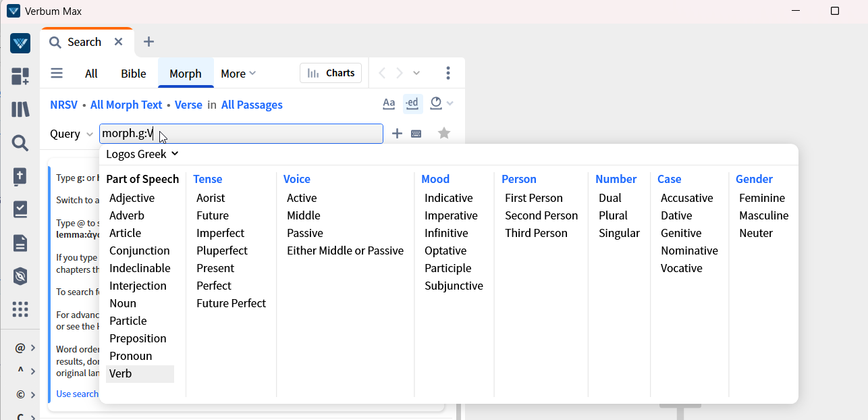Select the All search tab
868x420 pixels.
[91, 74]
